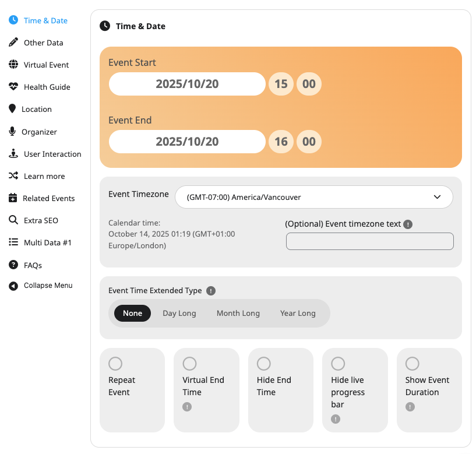The width and height of the screenshot is (476, 454).
Task: Click the info icon under Virtual End Time
Action: click(x=187, y=407)
